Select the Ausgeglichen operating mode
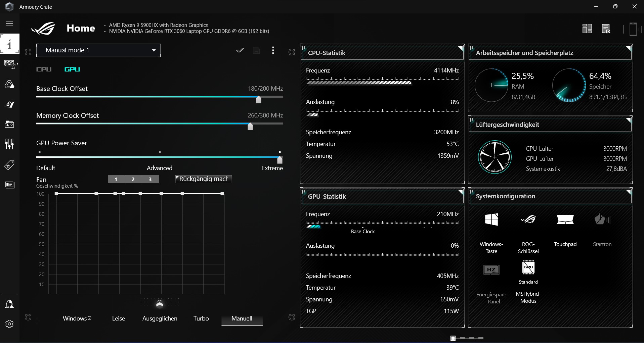Viewport: 644px width, 343px height. [160, 318]
